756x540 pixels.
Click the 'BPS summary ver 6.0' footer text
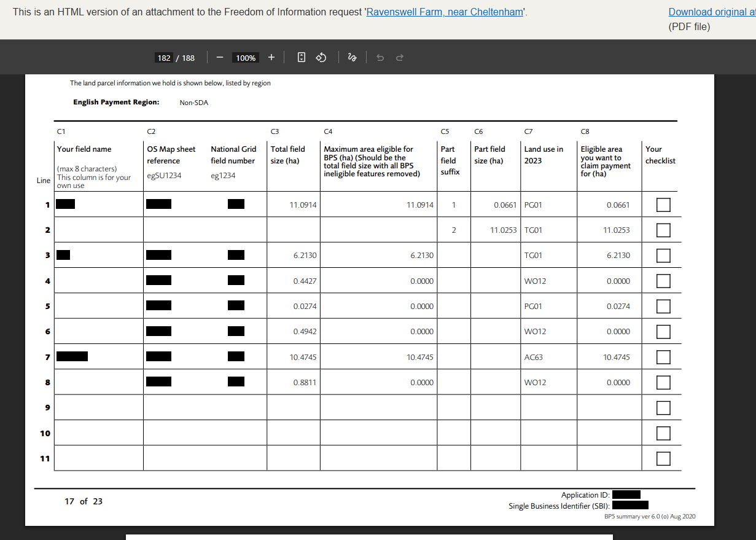tap(650, 517)
